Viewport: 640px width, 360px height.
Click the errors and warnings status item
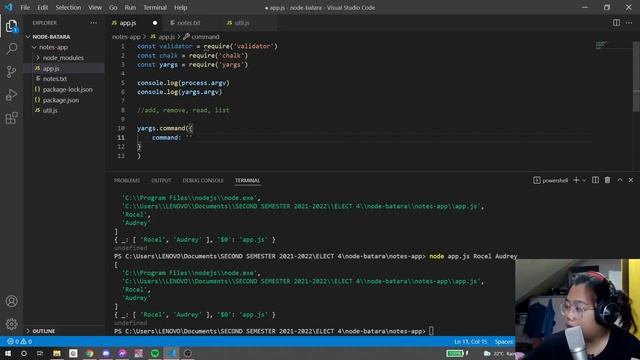tap(19, 341)
